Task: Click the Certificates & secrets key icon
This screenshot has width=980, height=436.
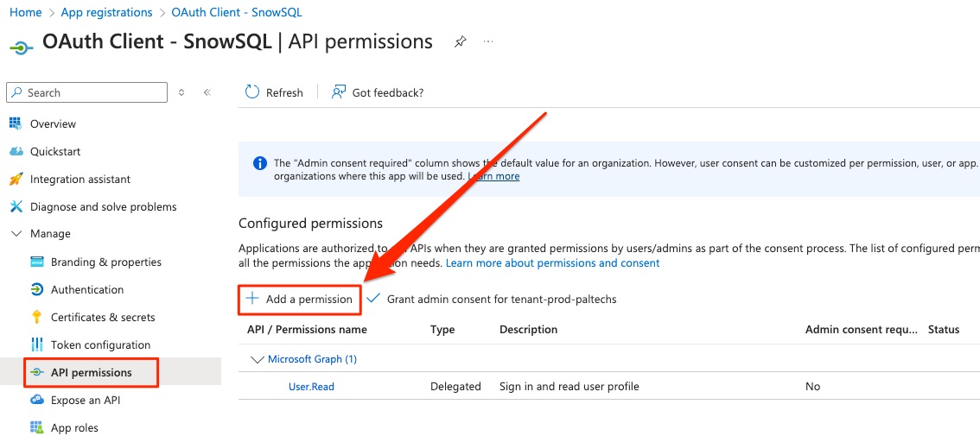Action: pyautogui.click(x=36, y=317)
